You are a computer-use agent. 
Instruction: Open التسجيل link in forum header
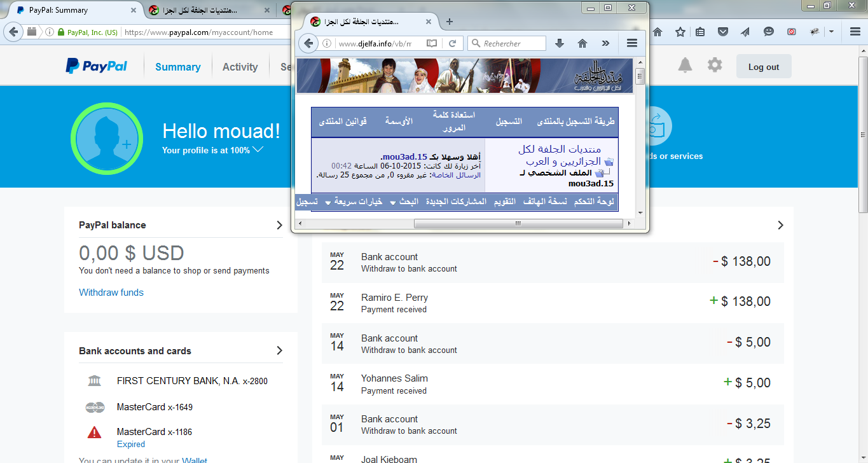508,121
